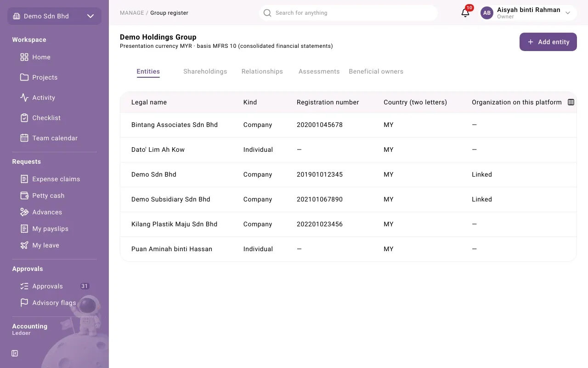
Task: Open the Demo Sdn Bhd organization switcher
Action: tap(54, 16)
